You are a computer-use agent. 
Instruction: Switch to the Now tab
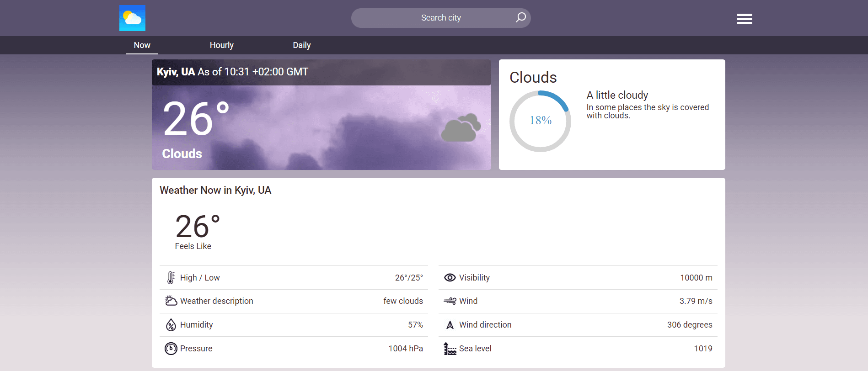(x=142, y=45)
